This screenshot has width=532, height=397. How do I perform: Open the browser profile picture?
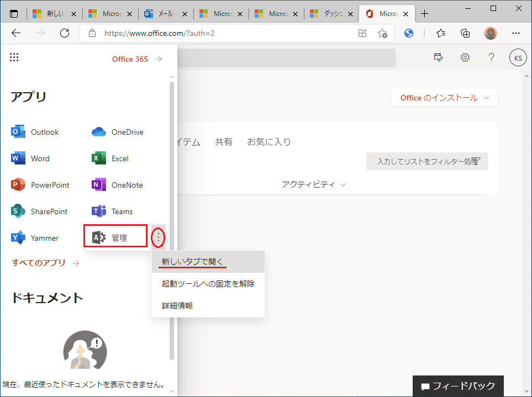click(x=490, y=33)
